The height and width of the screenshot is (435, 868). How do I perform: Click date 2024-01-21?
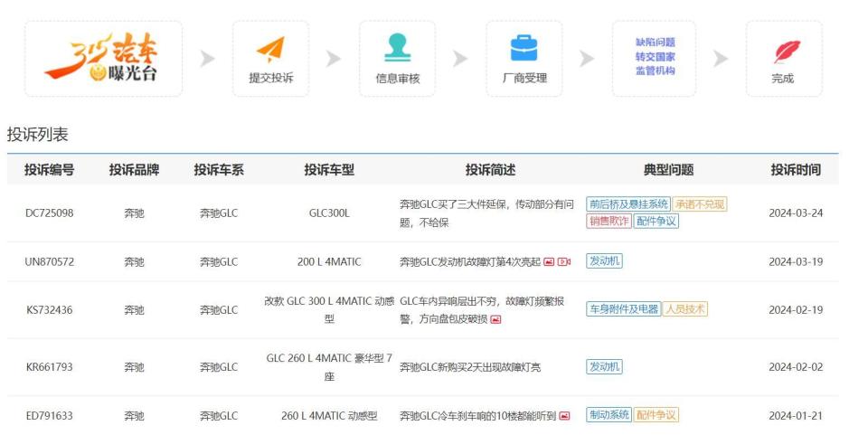coord(796,416)
